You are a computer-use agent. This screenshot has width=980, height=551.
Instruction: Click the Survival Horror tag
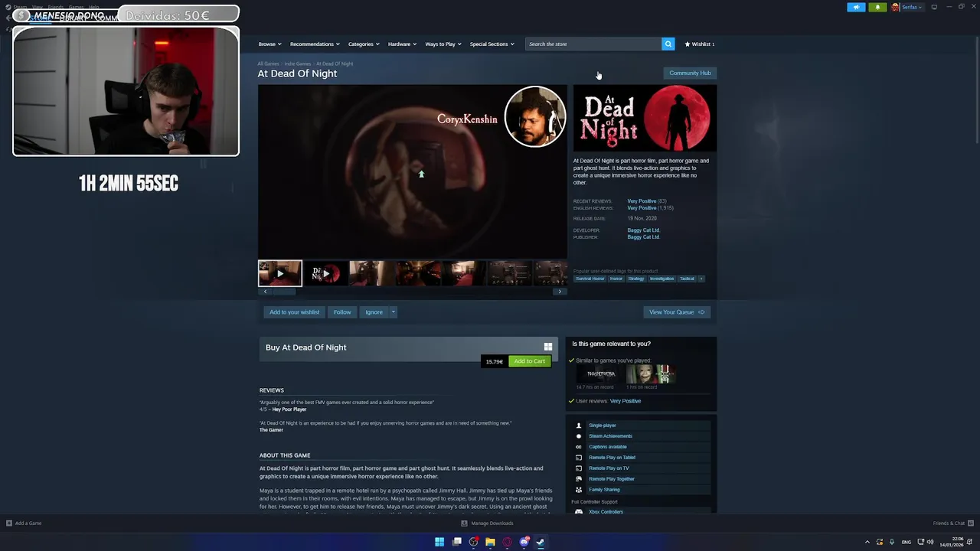click(590, 279)
